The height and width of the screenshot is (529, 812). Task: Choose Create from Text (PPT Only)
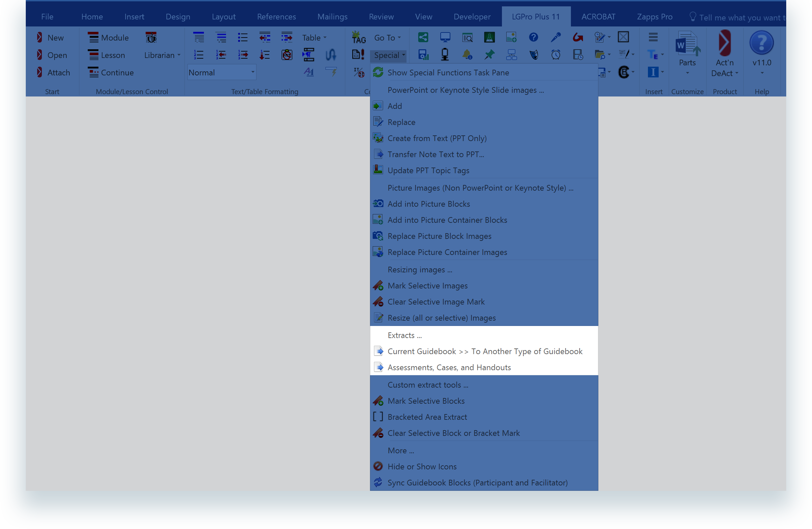click(x=484, y=138)
